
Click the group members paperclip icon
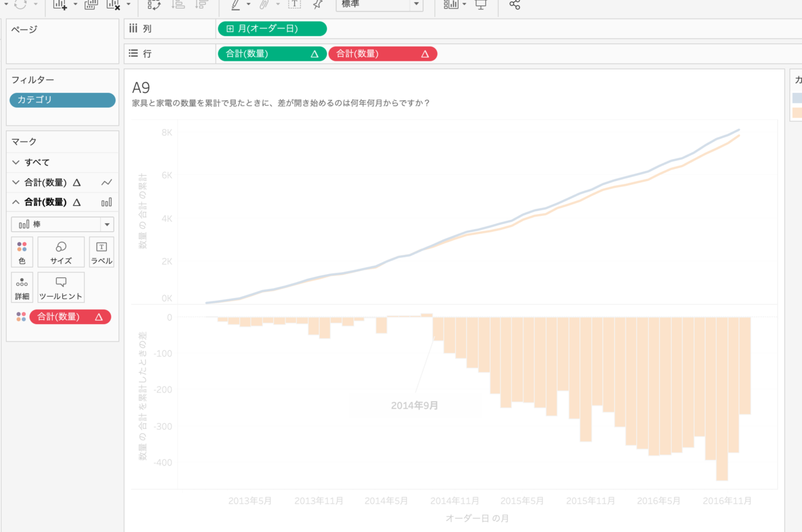(264, 4)
